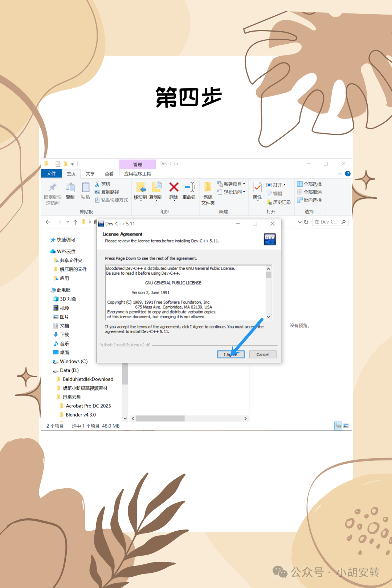This screenshot has height=588, width=392.
Task: Open Windows (C:) drive in the navigation pane
Action: point(70,362)
